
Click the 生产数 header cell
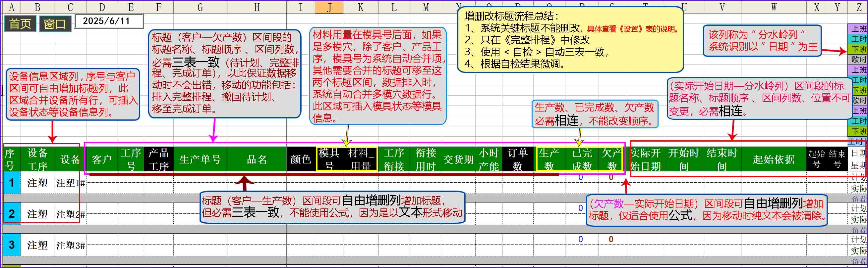click(549, 159)
